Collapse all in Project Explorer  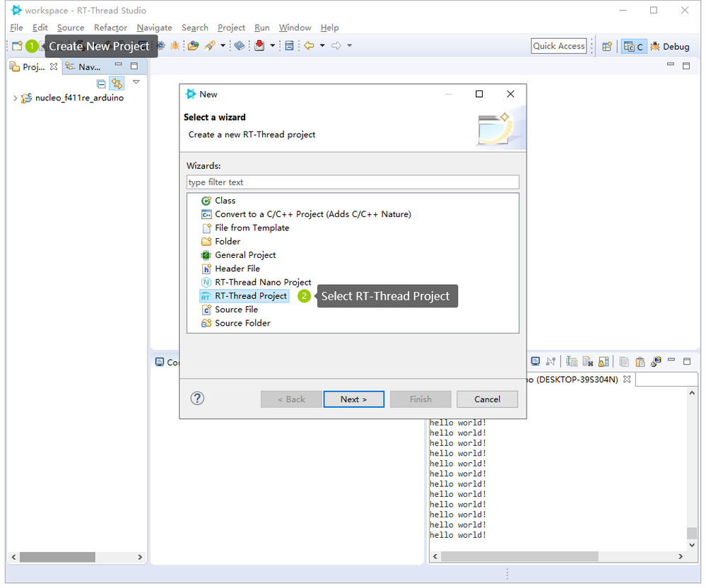(x=101, y=83)
